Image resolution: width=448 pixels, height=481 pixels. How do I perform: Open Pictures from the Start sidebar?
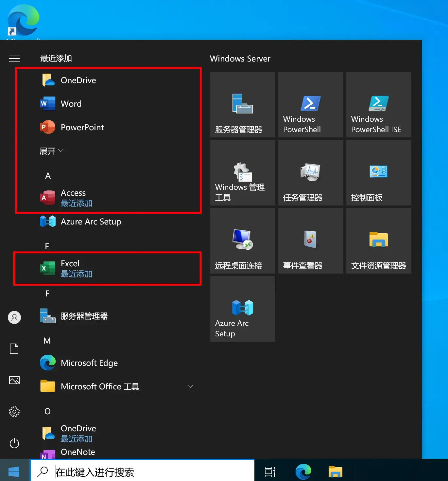(x=14, y=380)
